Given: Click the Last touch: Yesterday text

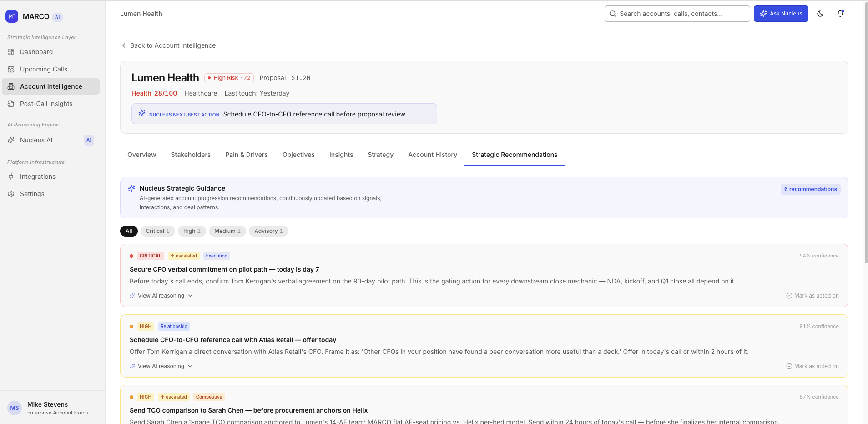Looking at the screenshot, I should [257, 93].
